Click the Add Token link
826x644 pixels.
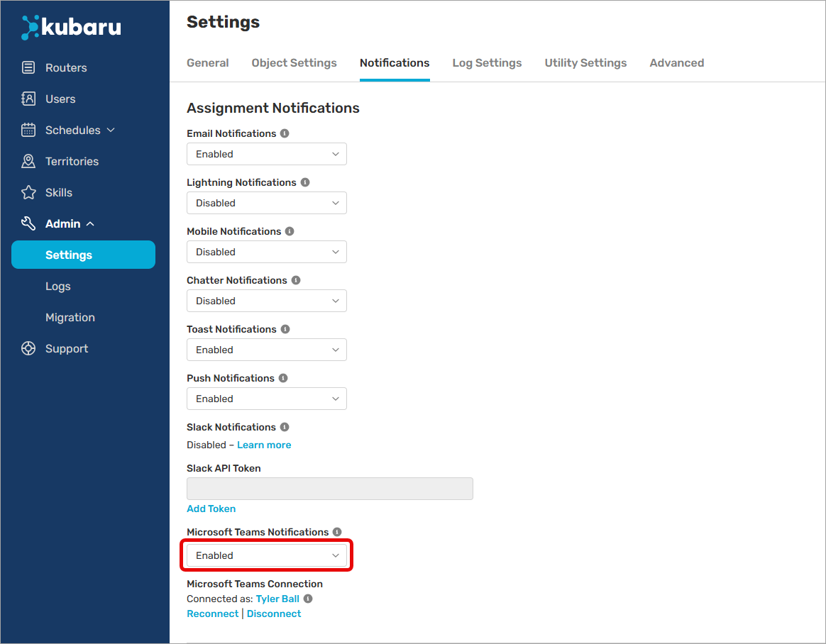pos(211,509)
